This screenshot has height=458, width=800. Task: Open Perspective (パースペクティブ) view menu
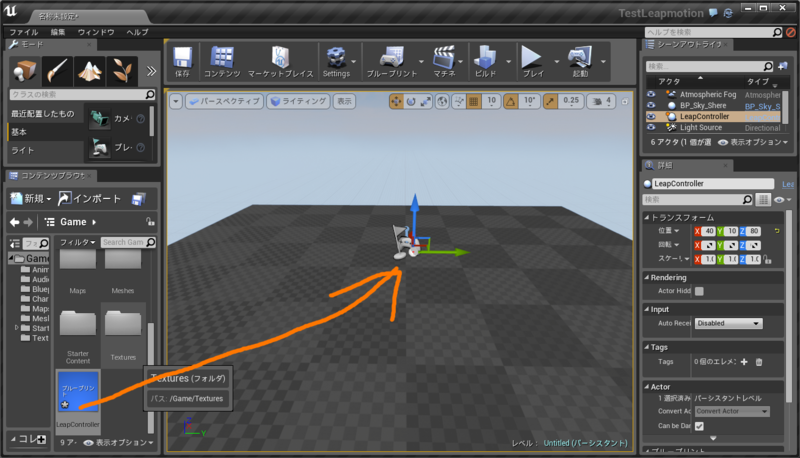point(224,101)
